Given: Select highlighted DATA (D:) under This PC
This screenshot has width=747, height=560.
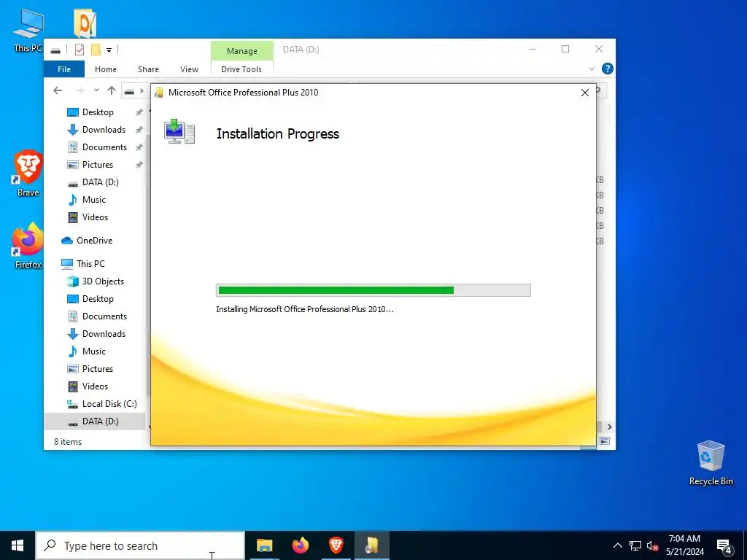Looking at the screenshot, I should tap(94, 421).
